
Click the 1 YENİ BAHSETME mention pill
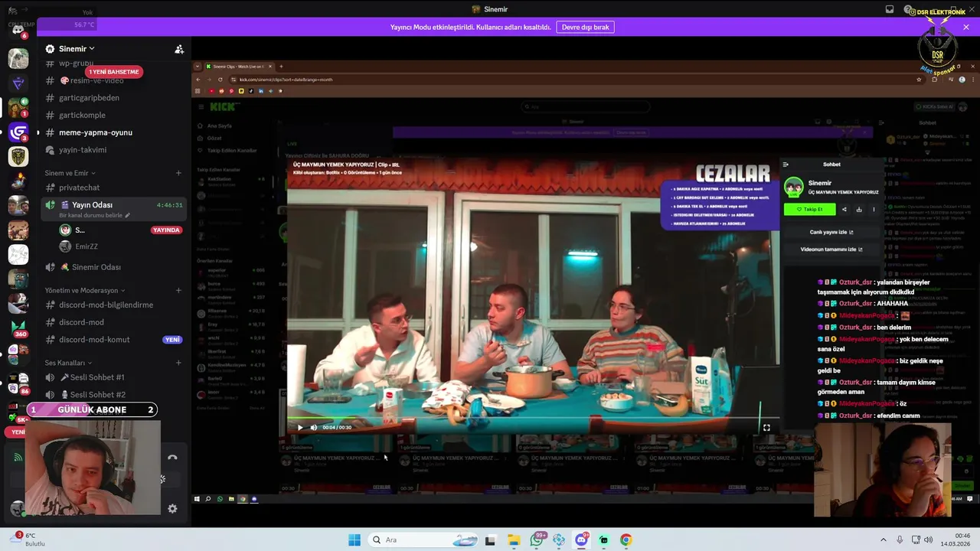pyautogui.click(x=113, y=72)
